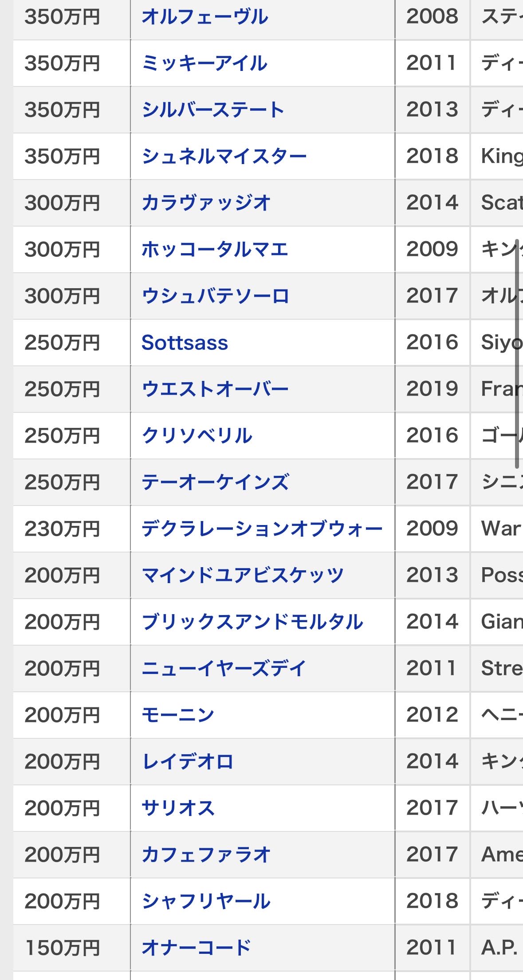Open ウエストオーバー stallion page
Viewport: 523px width, 980px height.
[x=215, y=389]
